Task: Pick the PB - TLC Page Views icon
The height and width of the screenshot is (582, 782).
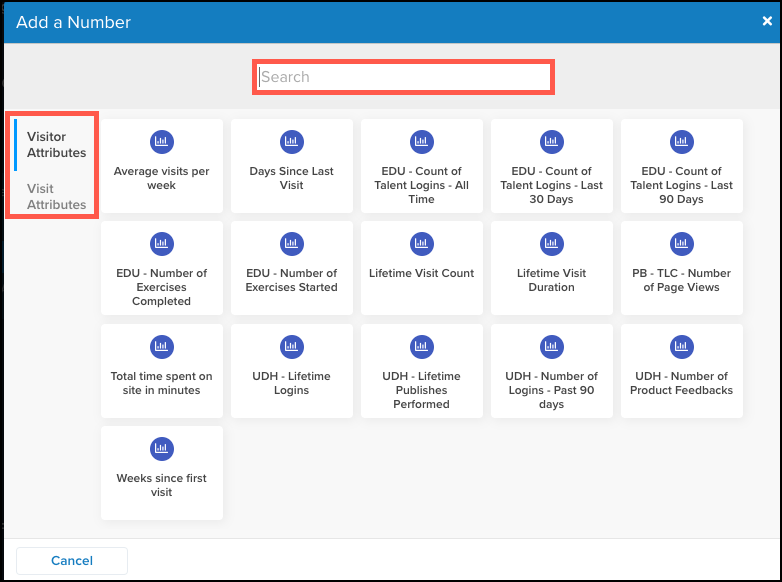Action: coord(681,244)
